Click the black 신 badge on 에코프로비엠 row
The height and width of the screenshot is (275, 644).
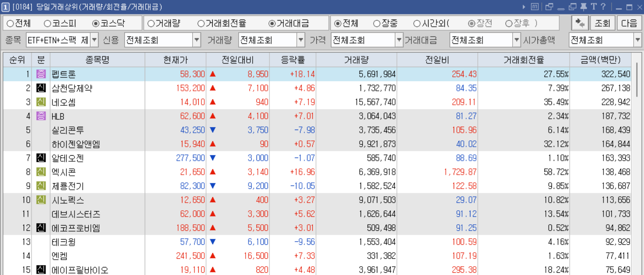tap(40, 228)
